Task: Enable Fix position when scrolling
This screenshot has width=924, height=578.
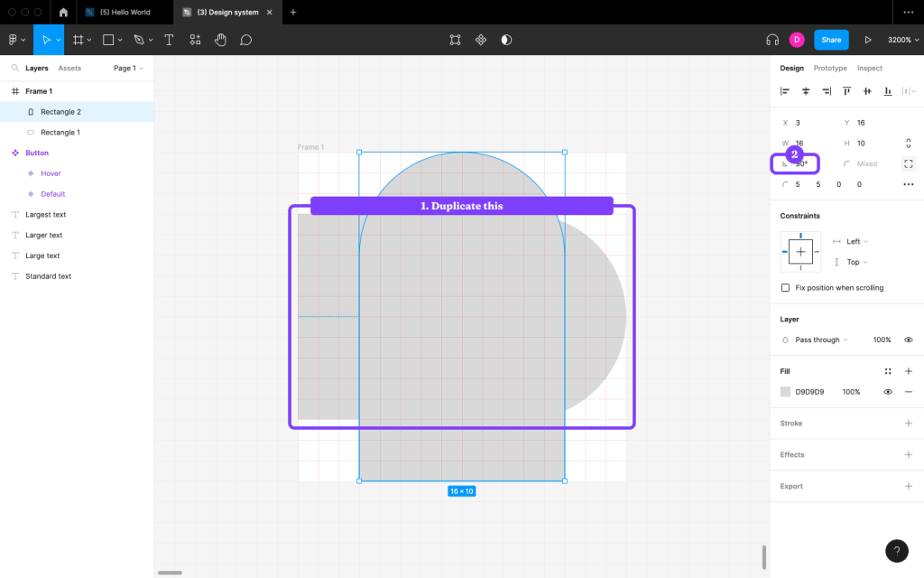Action: [x=785, y=287]
